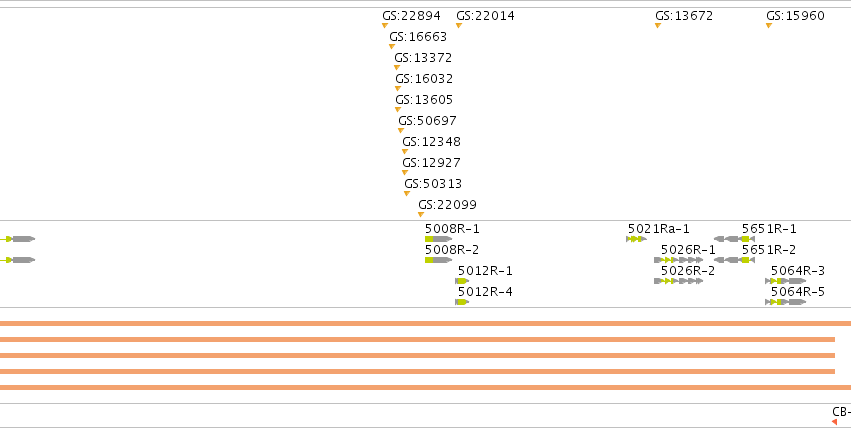Click the GS:12348 insertion marker triangle
Viewport: 851px width, 428px height.
click(x=405, y=152)
